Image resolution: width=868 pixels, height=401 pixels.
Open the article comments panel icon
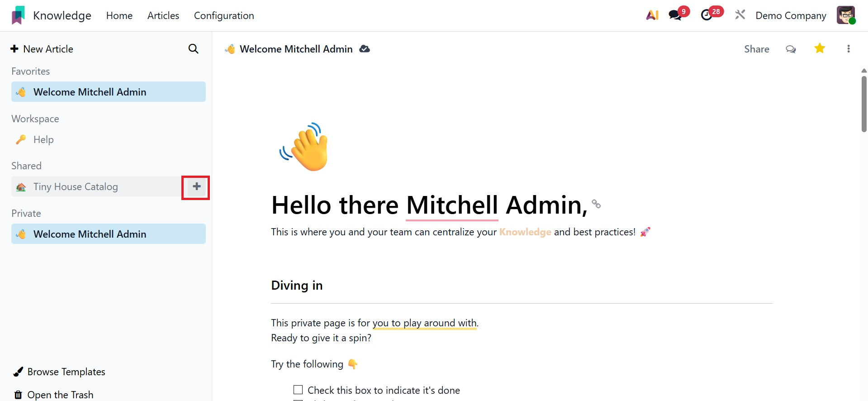tap(791, 49)
